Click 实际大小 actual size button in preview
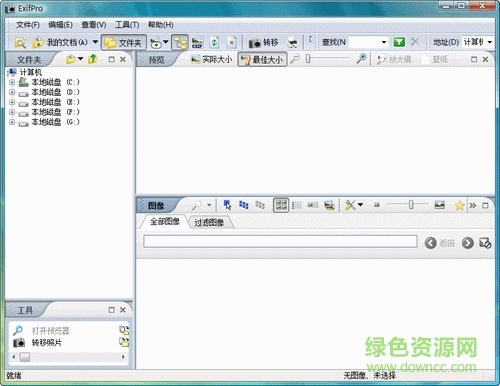This screenshot has width=500, height=386. [x=211, y=59]
